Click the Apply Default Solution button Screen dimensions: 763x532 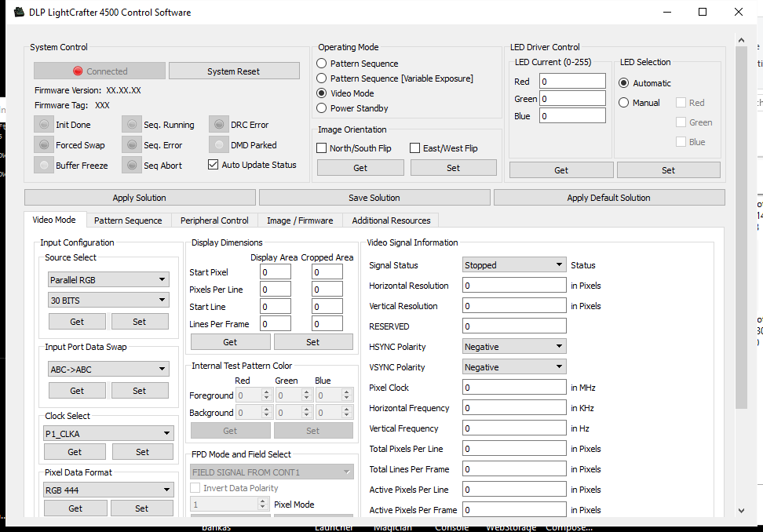[x=608, y=198]
